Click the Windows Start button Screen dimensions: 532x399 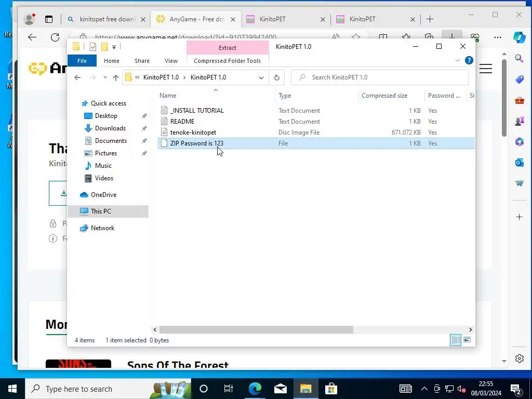pyautogui.click(x=12, y=389)
